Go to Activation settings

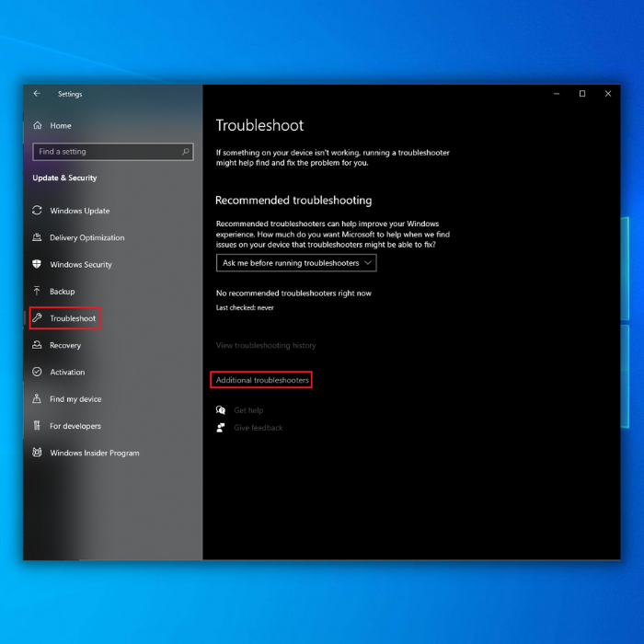point(67,372)
